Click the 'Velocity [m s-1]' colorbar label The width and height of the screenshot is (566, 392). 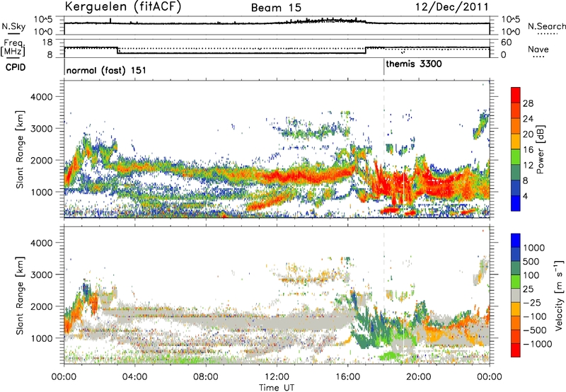559,295
